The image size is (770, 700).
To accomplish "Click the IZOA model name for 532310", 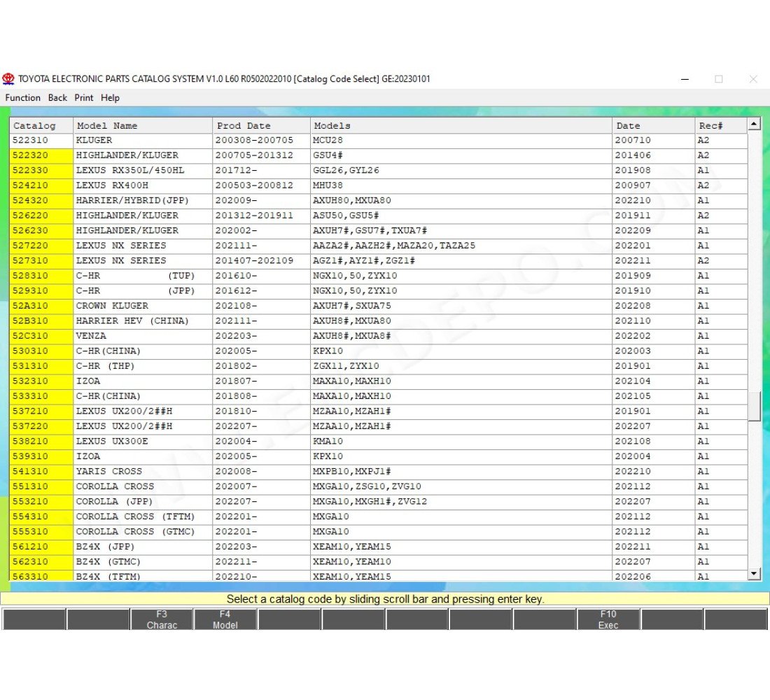I will [88, 381].
